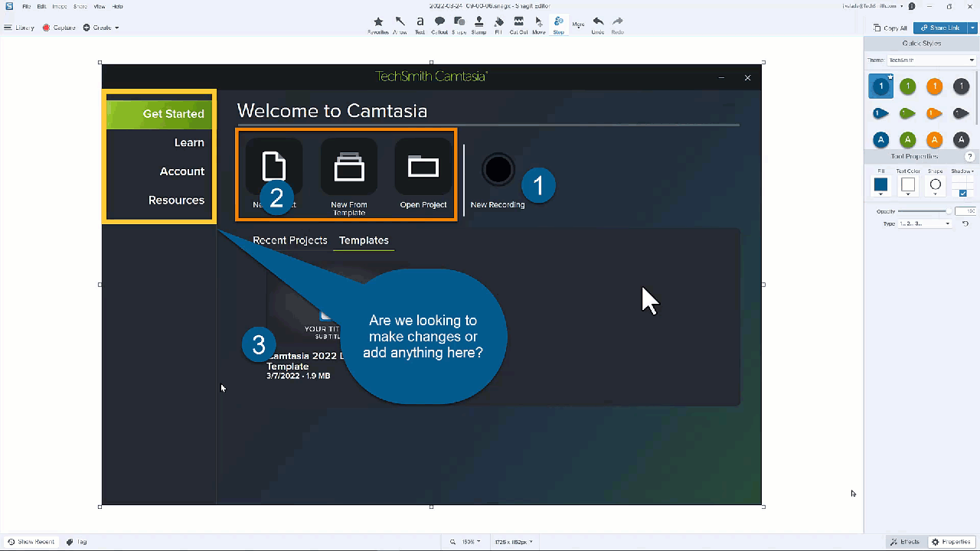This screenshot has width=980, height=551.
Task: Reset step numbering with the circular arrow
Action: [x=965, y=223]
